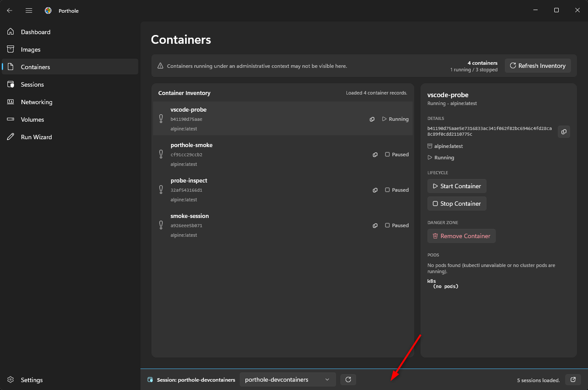Click the red Remove Container button

(x=462, y=236)
